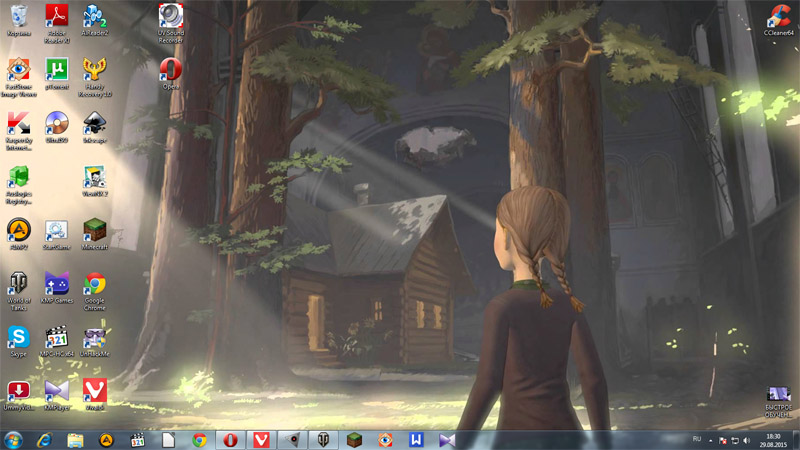Select the Inkscape desktop shortcut
This screenshot has height=450, width=800.
pyautogui.click(x=95, y=128)
